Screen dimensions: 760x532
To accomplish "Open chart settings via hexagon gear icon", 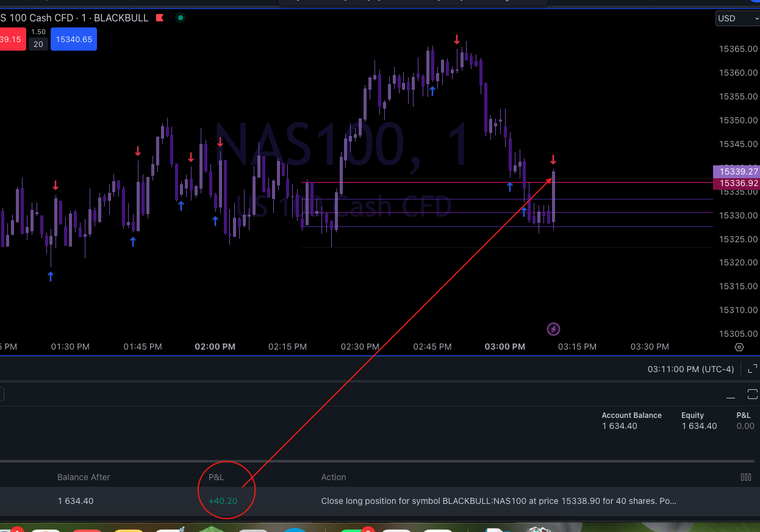I will pyautogui.click(x=739, y=347).
